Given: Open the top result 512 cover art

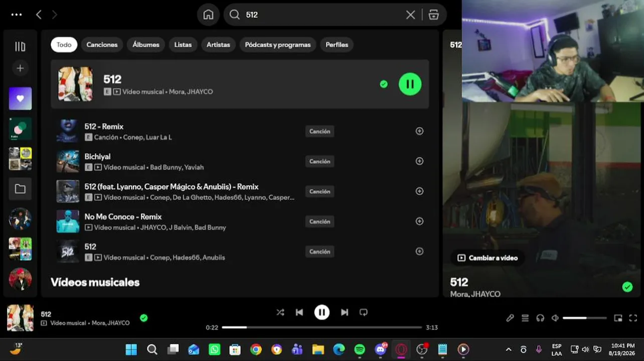Looking at the screenshot, I should (x=75, y=84).
